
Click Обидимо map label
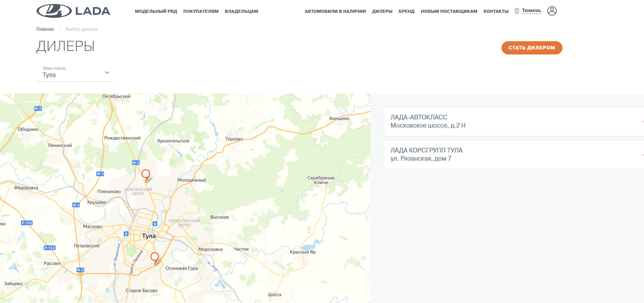click(27, 129)
